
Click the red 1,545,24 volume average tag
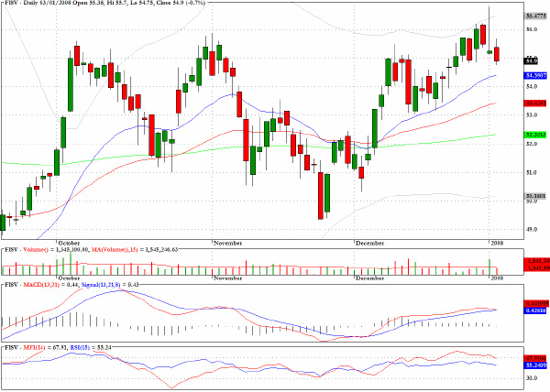(536, 261)
